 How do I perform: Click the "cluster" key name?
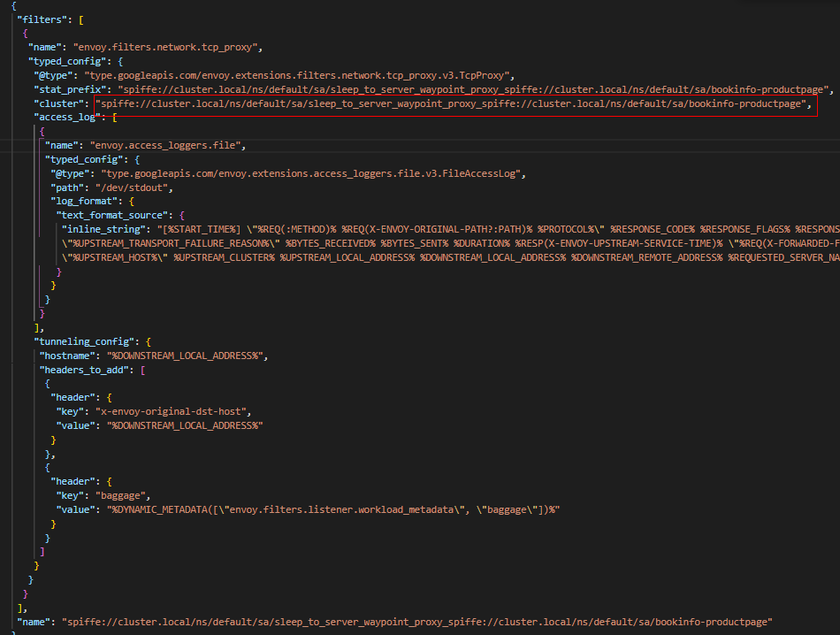(x=61, y=104)
